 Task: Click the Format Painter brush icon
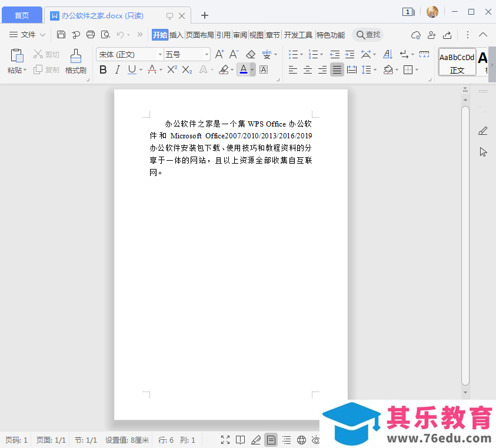[x=75, y=56]
